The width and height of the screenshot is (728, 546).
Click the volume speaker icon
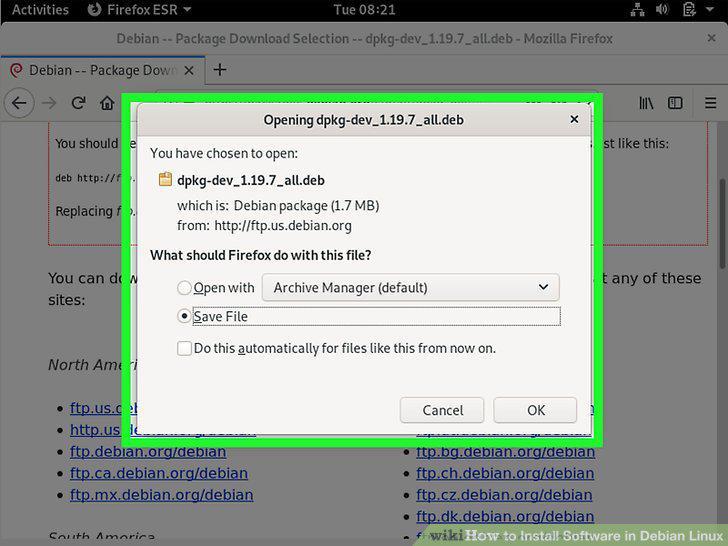[x=662, y=9]
